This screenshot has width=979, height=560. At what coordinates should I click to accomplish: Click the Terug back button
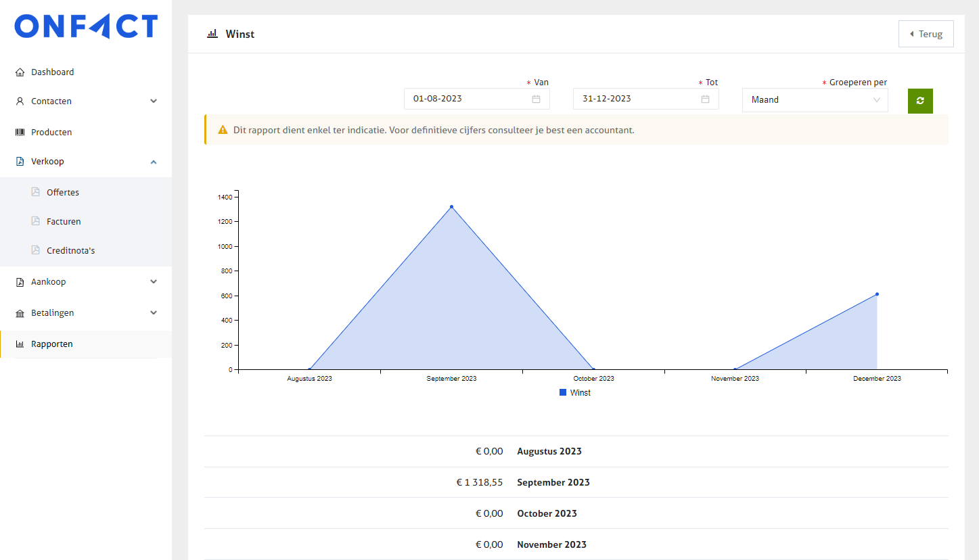[926, 34]
